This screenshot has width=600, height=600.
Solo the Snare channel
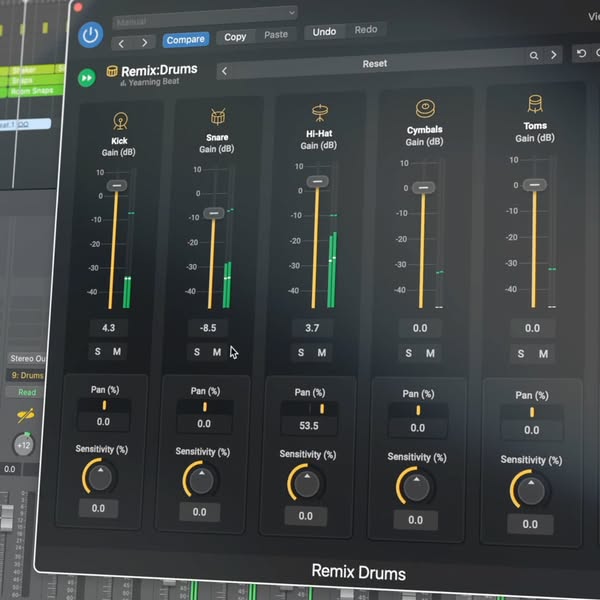click(x=197, y=352)
